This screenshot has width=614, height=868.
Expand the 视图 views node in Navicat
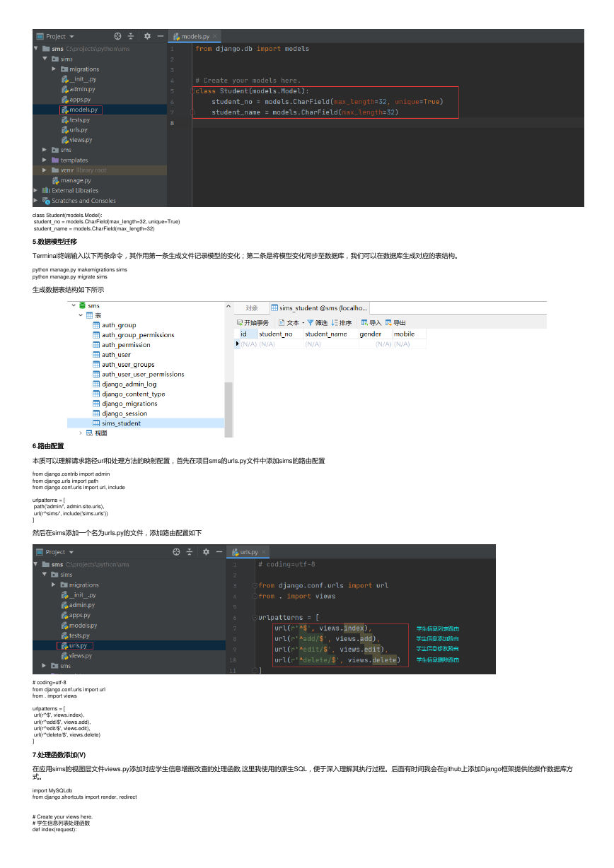(x=81, y=433)
